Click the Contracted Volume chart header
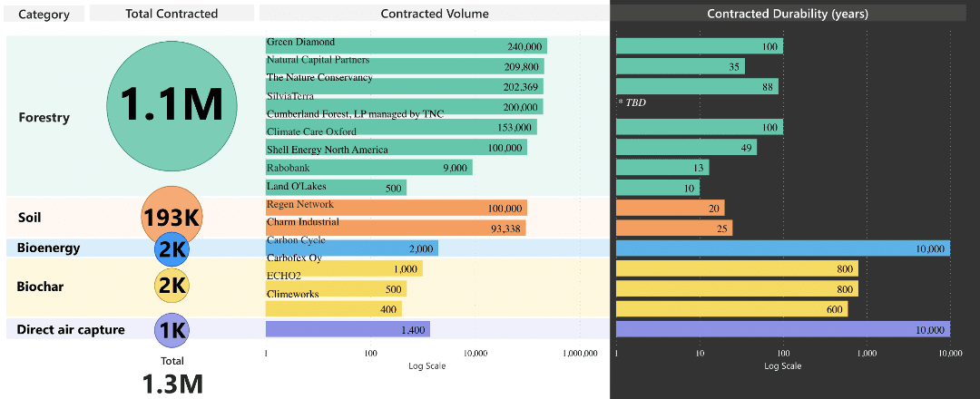This screenshot has width=980, height=399. pyautogui.click(x=435, y=13)
